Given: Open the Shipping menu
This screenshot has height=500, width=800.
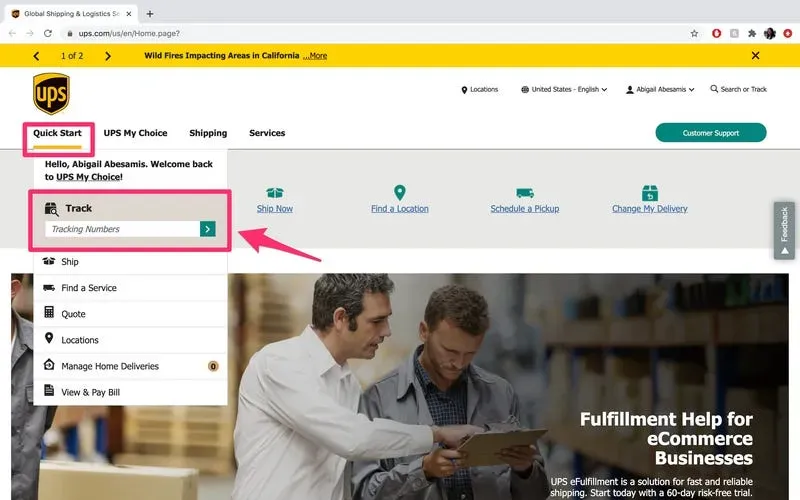Looking at the screenshot, I should (208, 133).
